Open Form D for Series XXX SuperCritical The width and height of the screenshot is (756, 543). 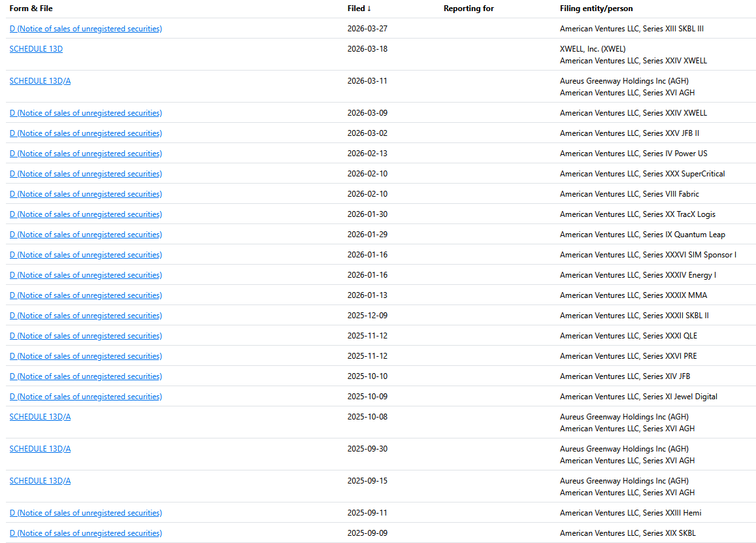(x=86, y=174)
